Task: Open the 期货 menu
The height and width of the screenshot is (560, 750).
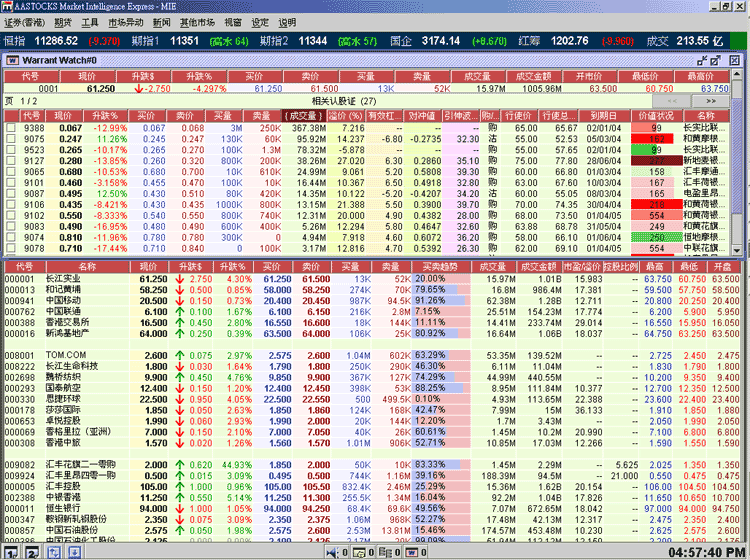Action: pyautogui.click(x=63, y=22)
